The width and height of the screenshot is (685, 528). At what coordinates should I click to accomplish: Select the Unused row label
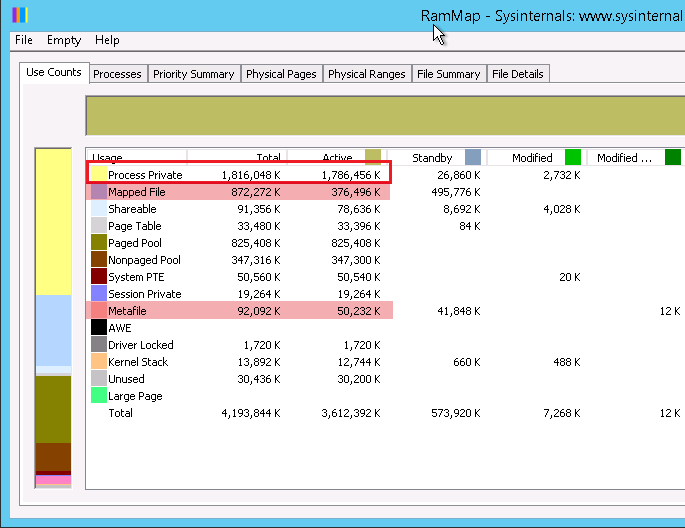click(126, 379)
